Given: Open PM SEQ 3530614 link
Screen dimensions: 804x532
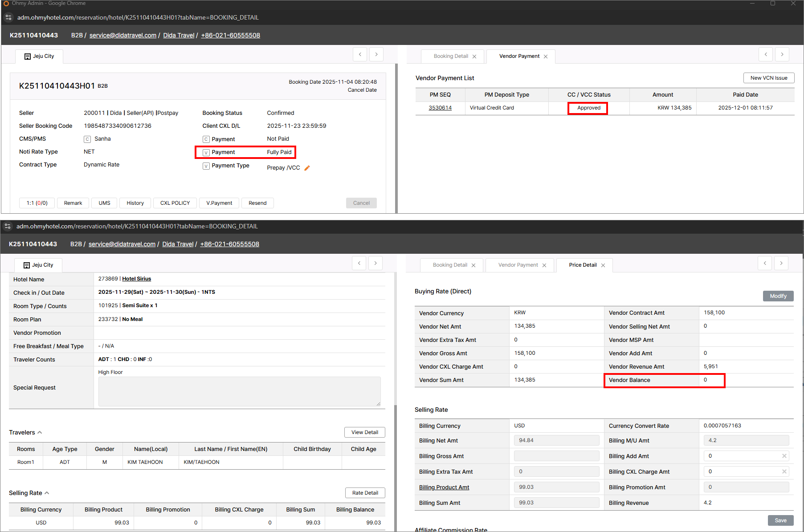Looking at the screenshot, I should coord(440,108).
